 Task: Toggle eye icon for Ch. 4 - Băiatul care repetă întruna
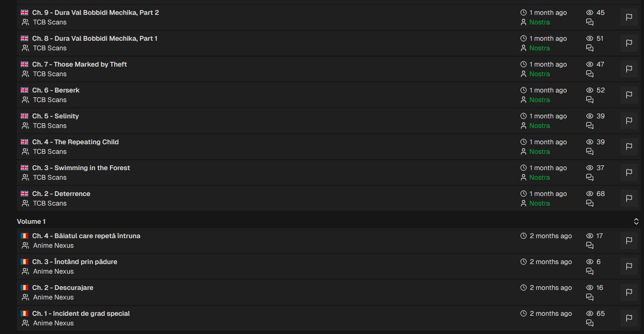point(590,236)
